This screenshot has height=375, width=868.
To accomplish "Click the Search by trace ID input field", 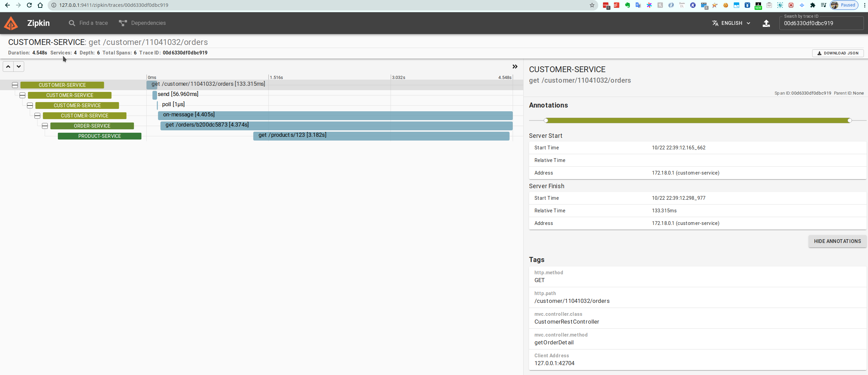I will [x=821, y=23].
